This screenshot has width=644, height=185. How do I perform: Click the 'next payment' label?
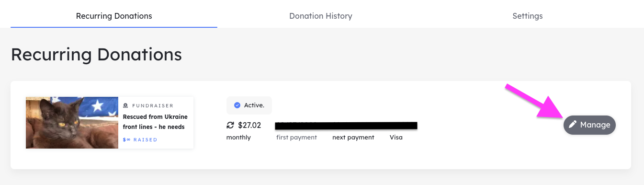click(x=353, y=138)
